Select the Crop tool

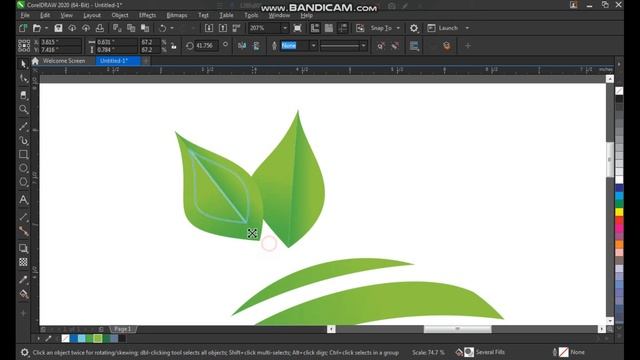point(23,95)
